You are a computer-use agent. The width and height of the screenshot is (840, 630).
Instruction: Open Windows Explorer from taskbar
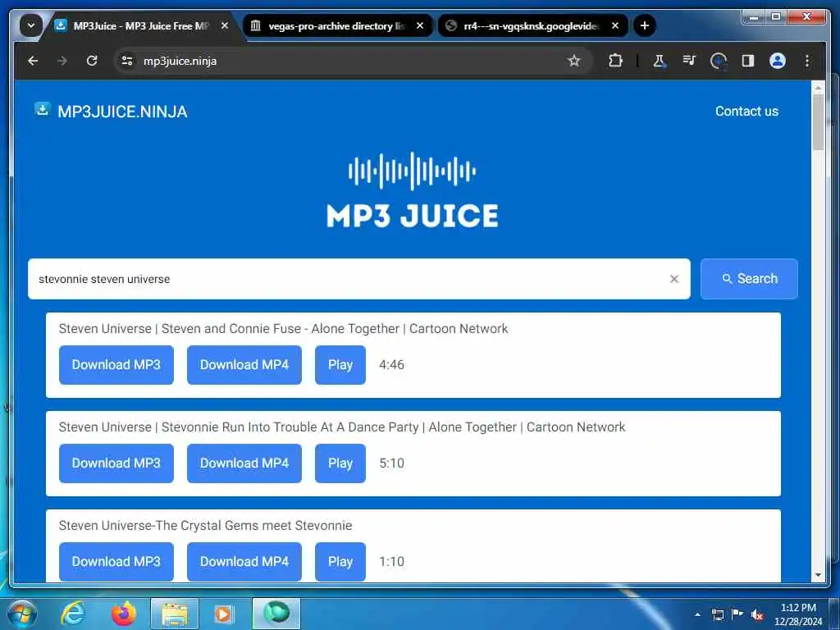(175, 614)
